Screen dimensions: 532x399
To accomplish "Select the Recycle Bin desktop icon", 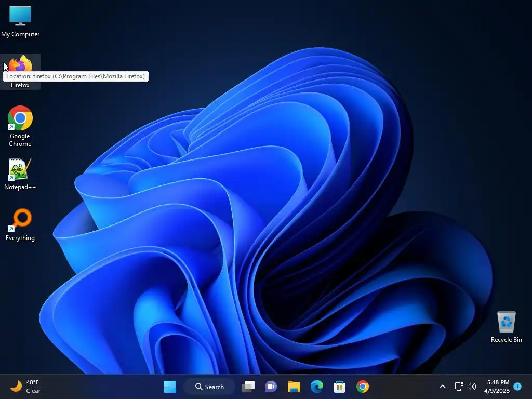I will 506,327.
